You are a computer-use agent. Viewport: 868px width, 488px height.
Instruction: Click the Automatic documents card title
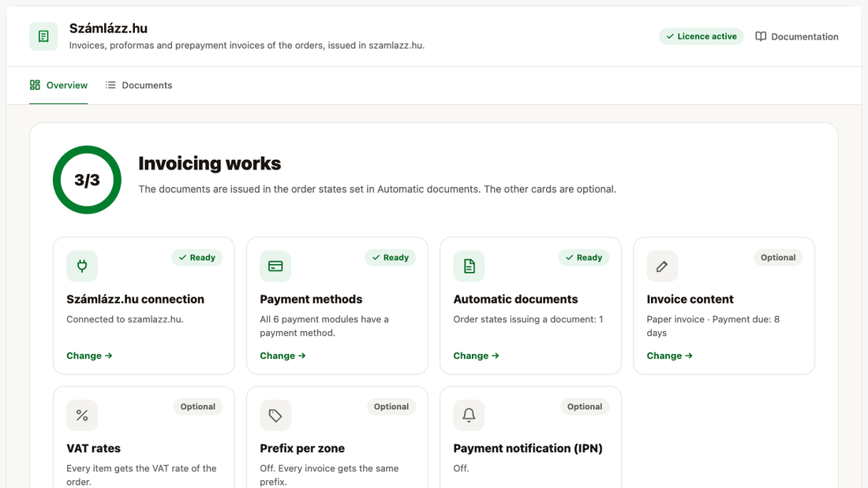click(x=515, y=300)
